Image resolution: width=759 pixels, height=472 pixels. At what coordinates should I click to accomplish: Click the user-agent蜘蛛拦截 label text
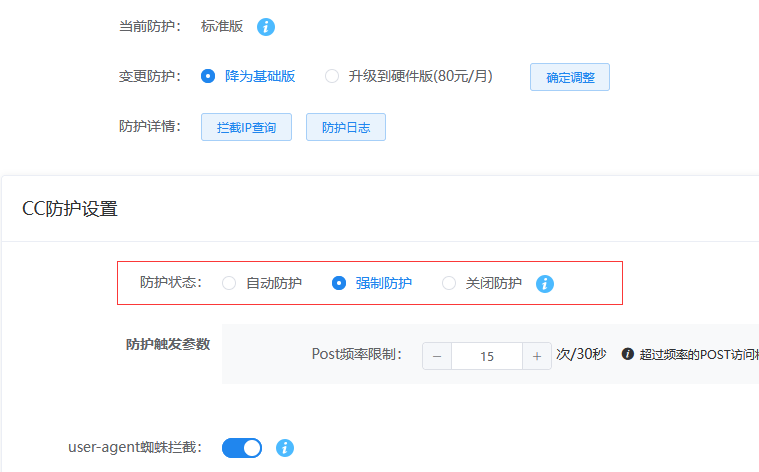(x=135, y=447)
